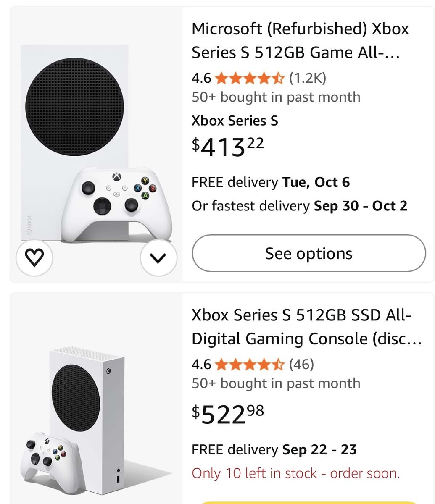435x504 pixels.
Task: Click the 4.6 rating number on first listing
Action: [201, 78]
